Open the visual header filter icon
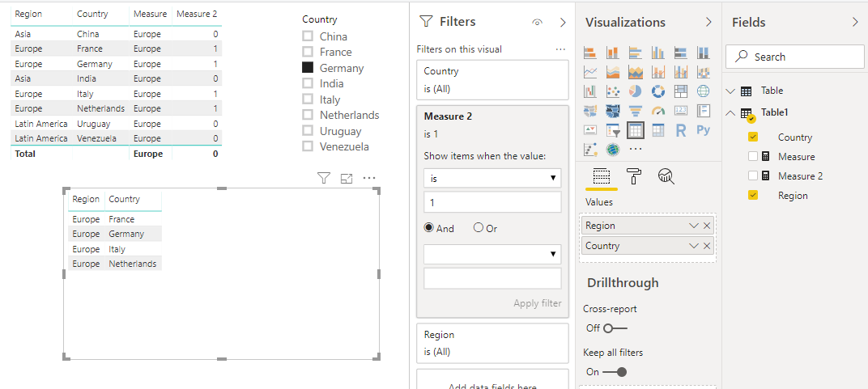 coord(324,178)
